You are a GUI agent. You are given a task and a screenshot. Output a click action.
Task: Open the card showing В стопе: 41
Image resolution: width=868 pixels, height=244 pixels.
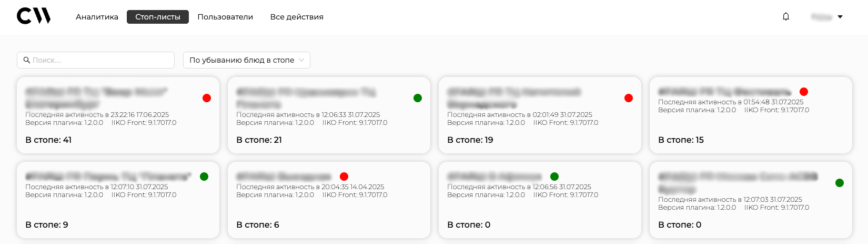tap(118, 115)
